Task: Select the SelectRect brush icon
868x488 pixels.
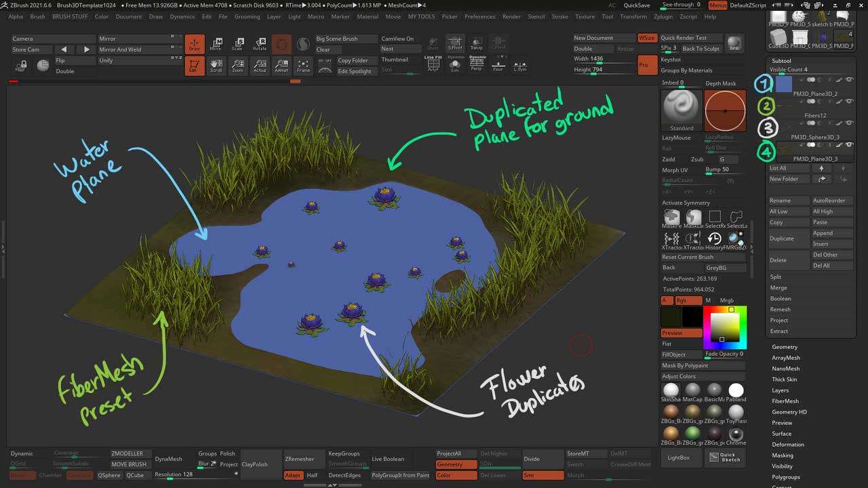Action: (714, 218)
